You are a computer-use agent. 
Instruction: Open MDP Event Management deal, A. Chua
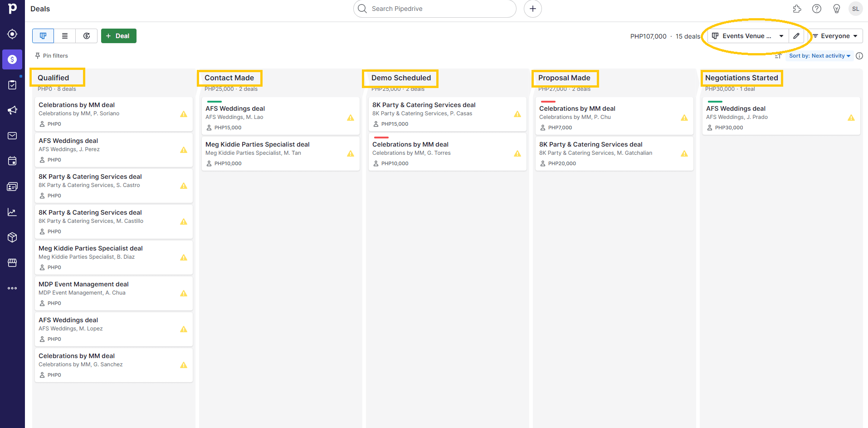coord(114,293)
